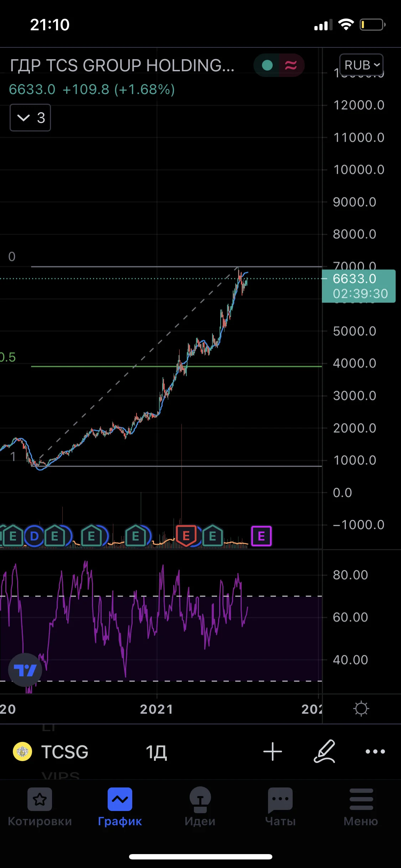401x868 pixels.
Task: Tap the price change +109.8 (+1.68%)
Action: 119,89
